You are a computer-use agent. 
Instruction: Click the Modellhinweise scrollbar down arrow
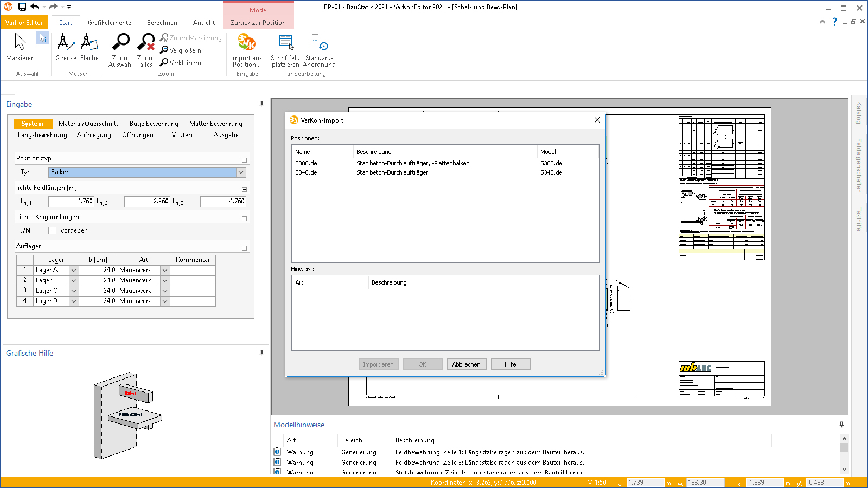(844, 470)
